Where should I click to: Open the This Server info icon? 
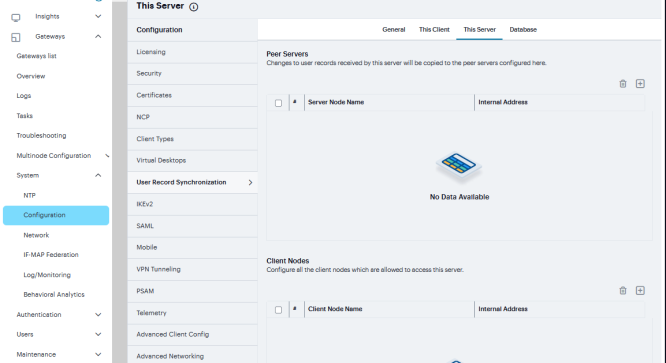[x=193, y=7]
